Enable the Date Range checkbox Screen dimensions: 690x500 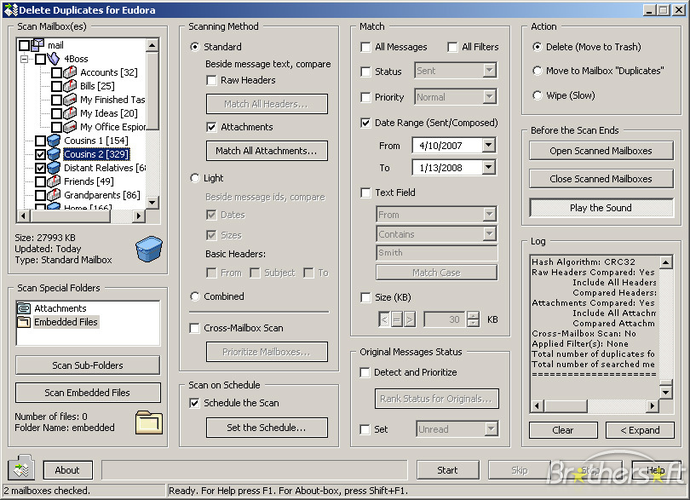365,123
